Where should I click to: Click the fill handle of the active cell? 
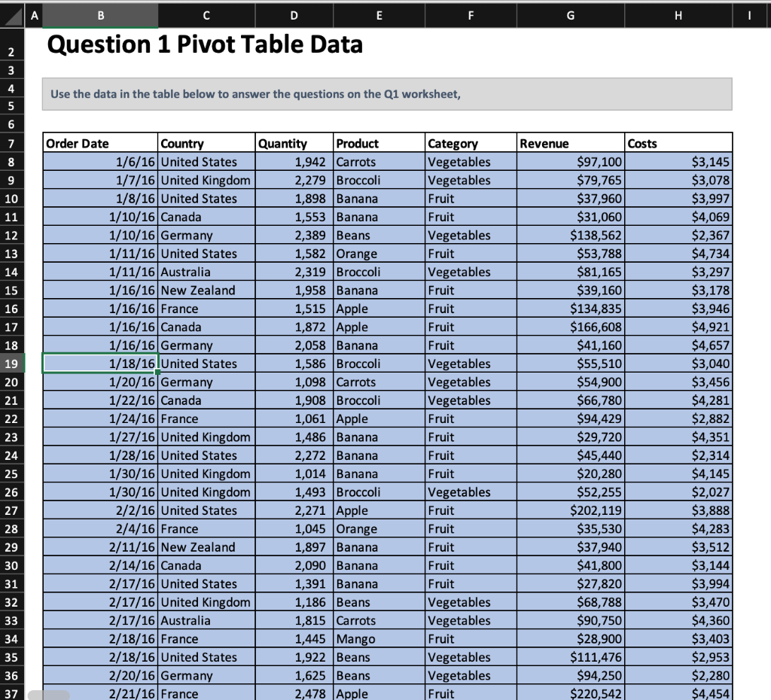[157, 373]
